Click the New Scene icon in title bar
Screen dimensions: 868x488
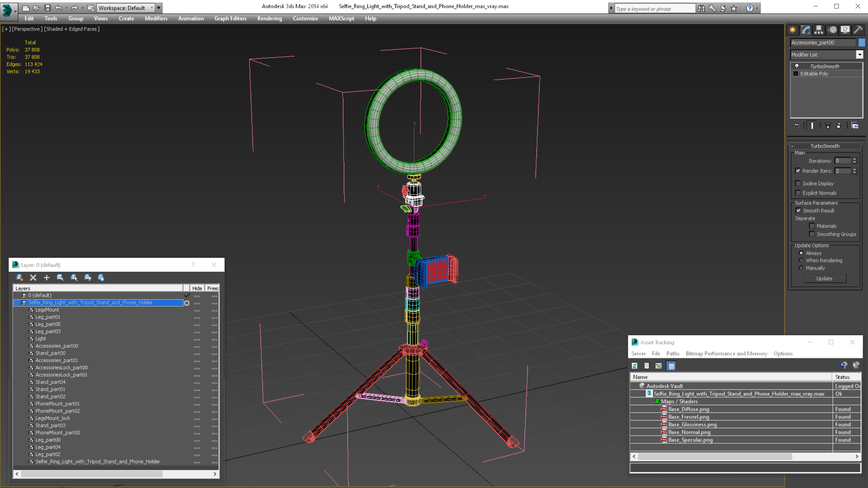coord(26,8)
